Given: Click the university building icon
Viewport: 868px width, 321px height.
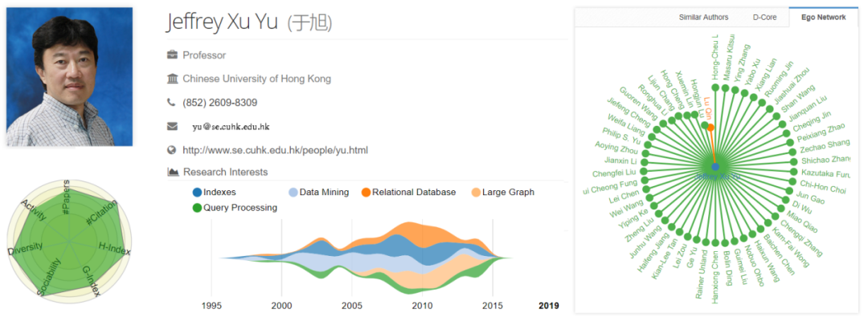Looking at the screenshot, I should [172, 79].
